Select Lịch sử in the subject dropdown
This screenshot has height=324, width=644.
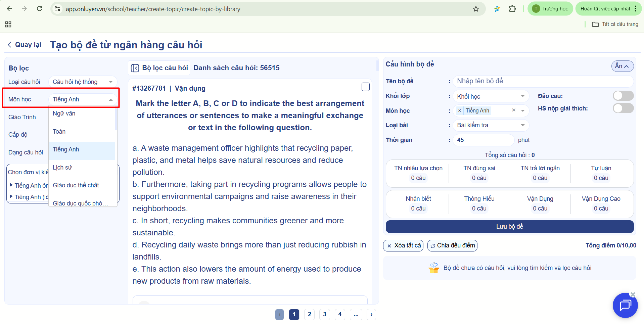point(62,168)
